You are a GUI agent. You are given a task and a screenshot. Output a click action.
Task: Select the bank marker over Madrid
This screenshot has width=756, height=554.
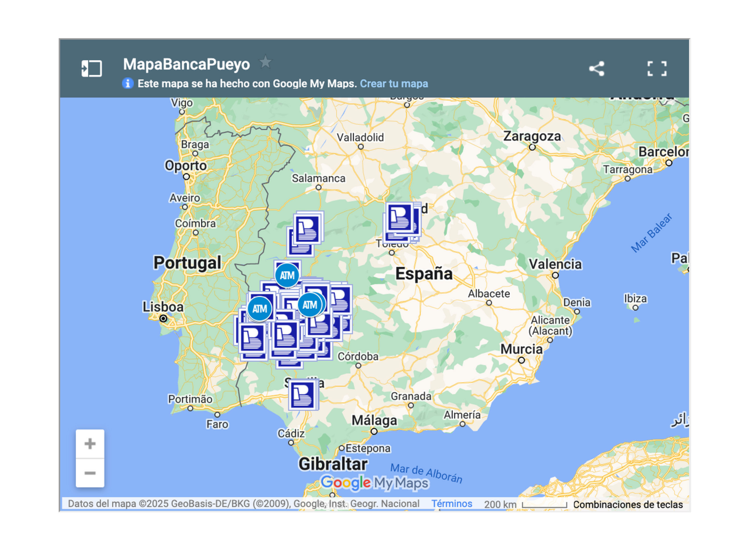tap(399, 217)
